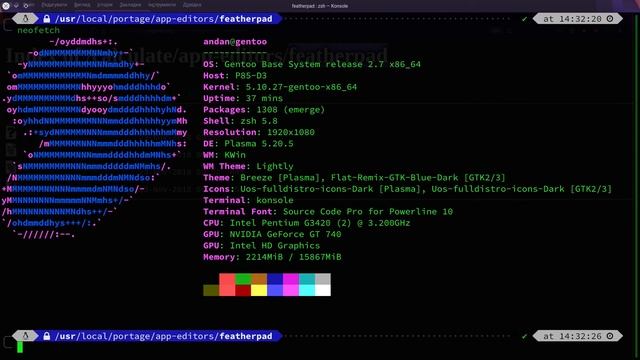This screenshot has height=360, width=640.
Task: Click the 'Shell: zsh 5.8' line
Action: tap(240, 121)
